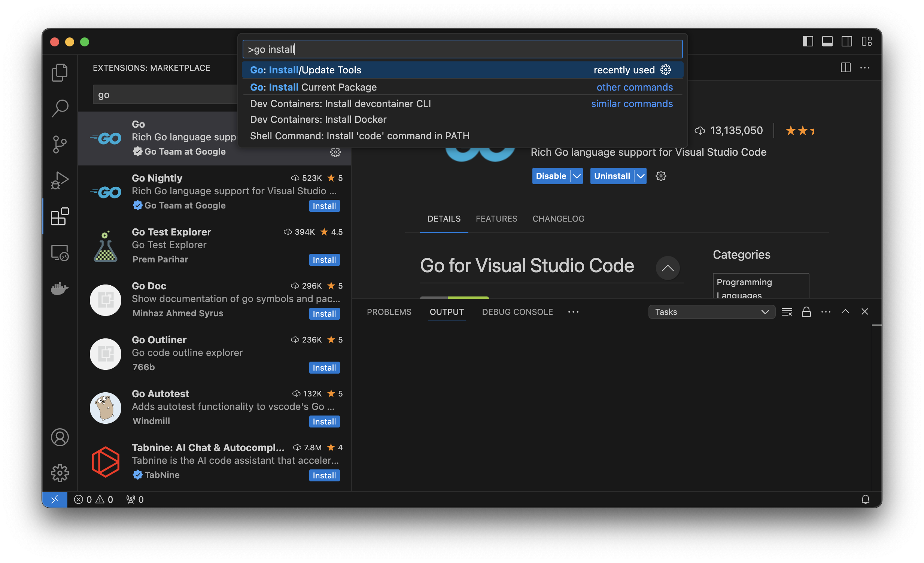Open the Search view

coord(60,108)
